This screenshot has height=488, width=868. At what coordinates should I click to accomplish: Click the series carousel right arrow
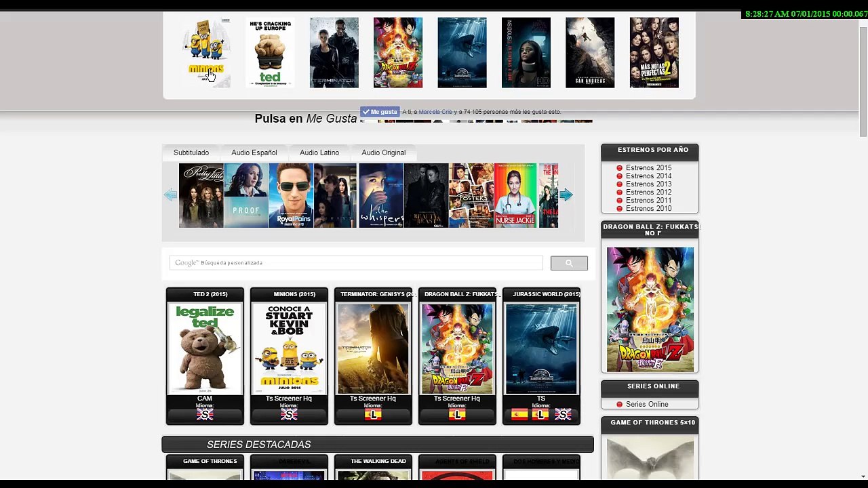coord(566,195)
